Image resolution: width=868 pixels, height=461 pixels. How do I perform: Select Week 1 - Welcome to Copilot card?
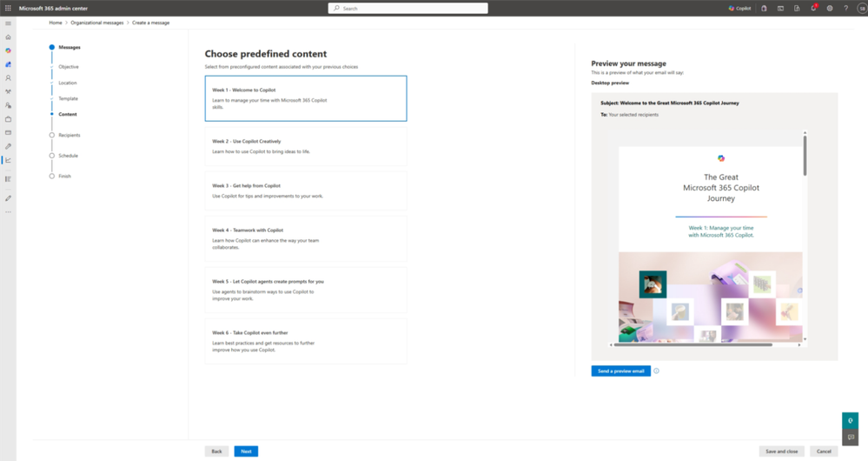pos(306,98)
